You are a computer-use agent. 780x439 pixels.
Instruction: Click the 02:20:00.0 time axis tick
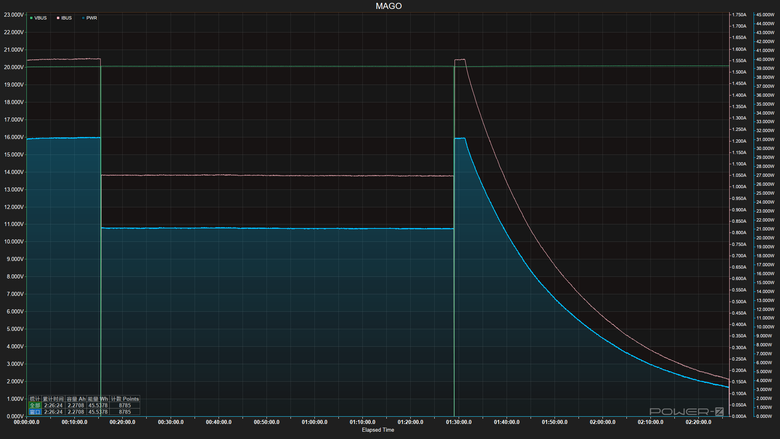(x=698, y=422)
